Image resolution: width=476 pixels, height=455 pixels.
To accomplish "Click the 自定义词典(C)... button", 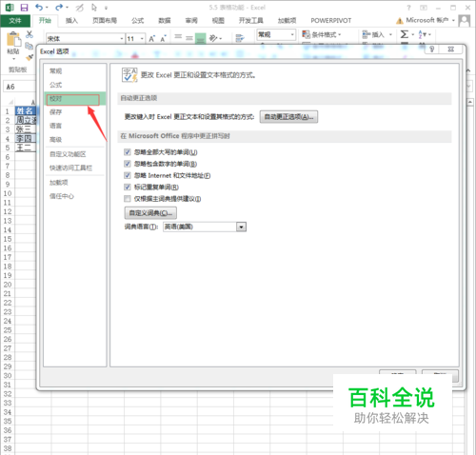I will 150,213.
